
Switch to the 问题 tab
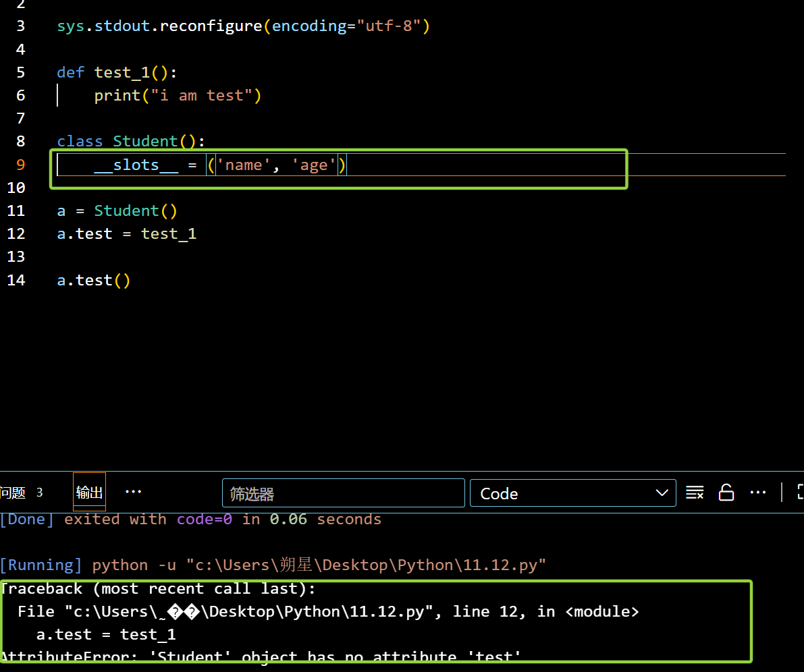(x=14, y=493)
